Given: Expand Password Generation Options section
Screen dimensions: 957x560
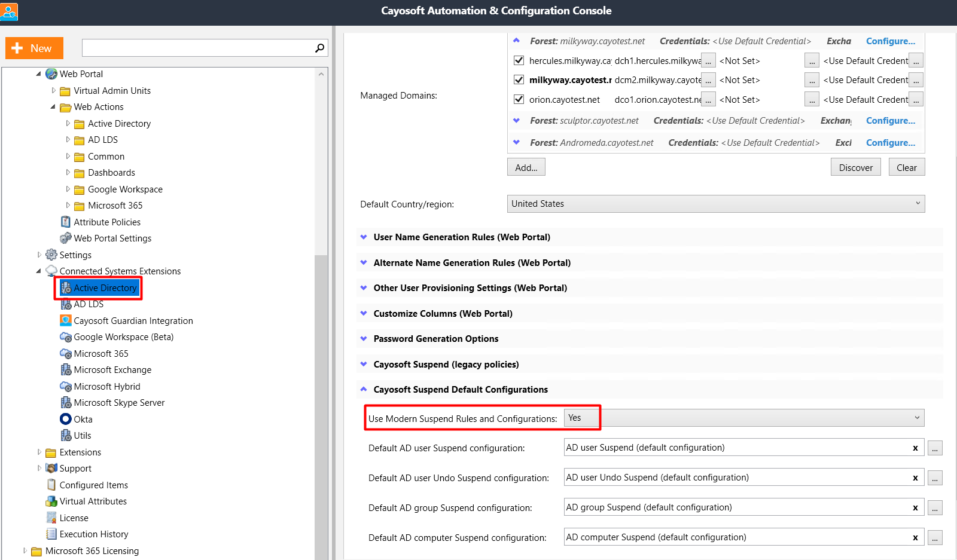Looking at the screenshot, I should 364,339.
